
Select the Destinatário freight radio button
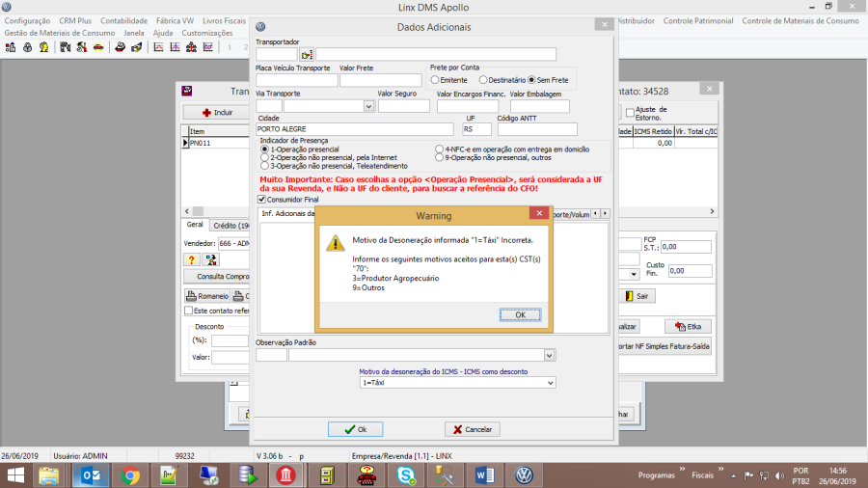tap(483, 80)
